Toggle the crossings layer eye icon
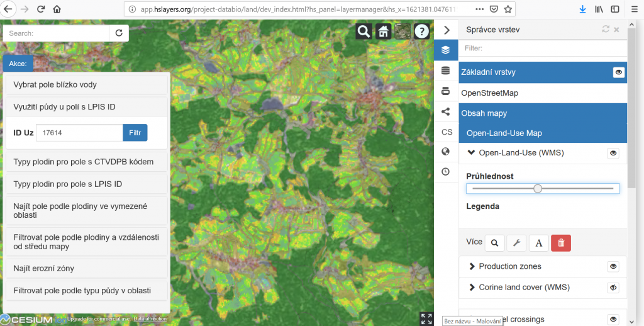Viewport: 644px width, 326px height. coord(613,319)
